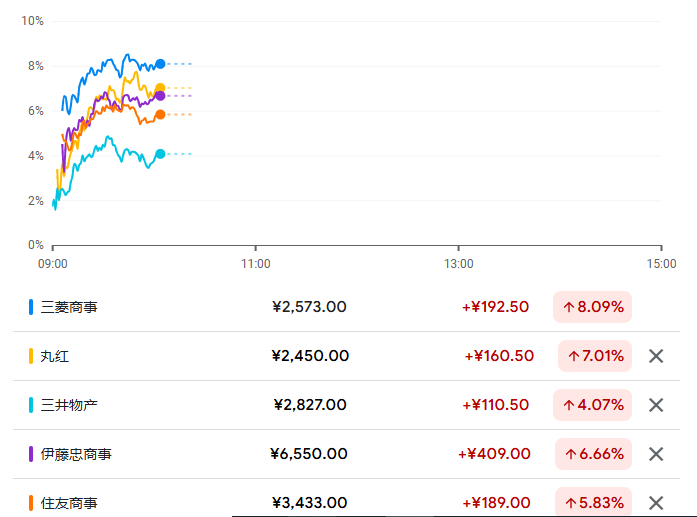
Task: Click the cyan 三井物产 chart endpoint dot
Action: (x=160, y=154)
